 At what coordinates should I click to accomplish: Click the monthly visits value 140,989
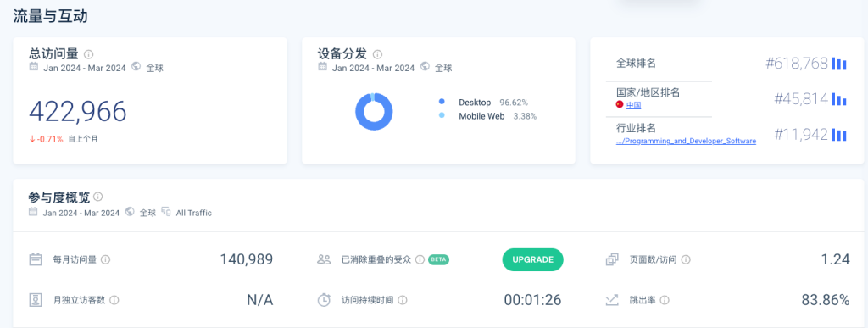coord(247,259)
